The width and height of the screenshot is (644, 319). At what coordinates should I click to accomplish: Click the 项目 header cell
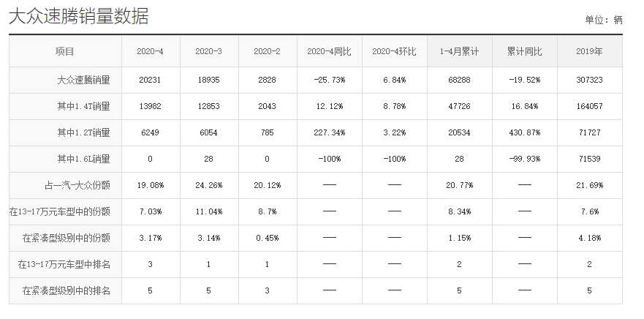tap(65, 51)
